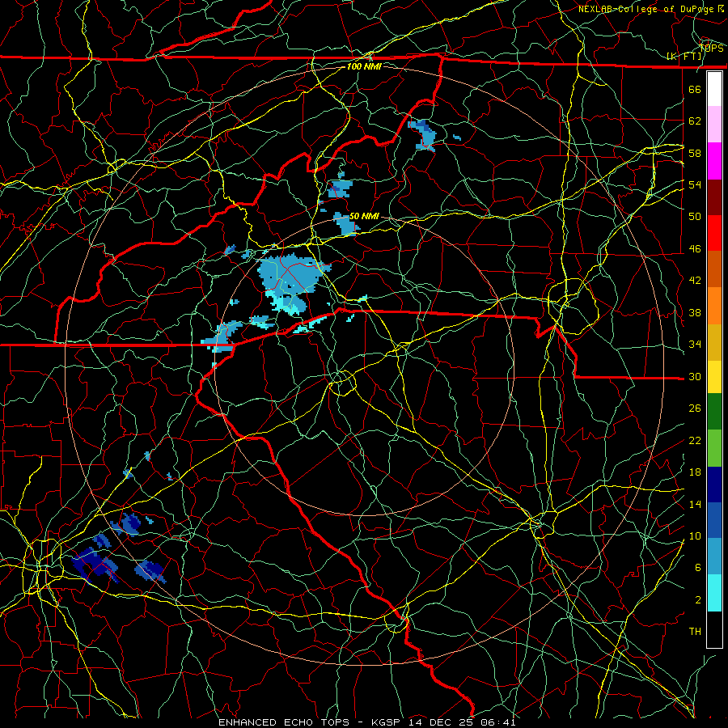Click the "6" legend value

pyautogui.click(x=698, y=568)
